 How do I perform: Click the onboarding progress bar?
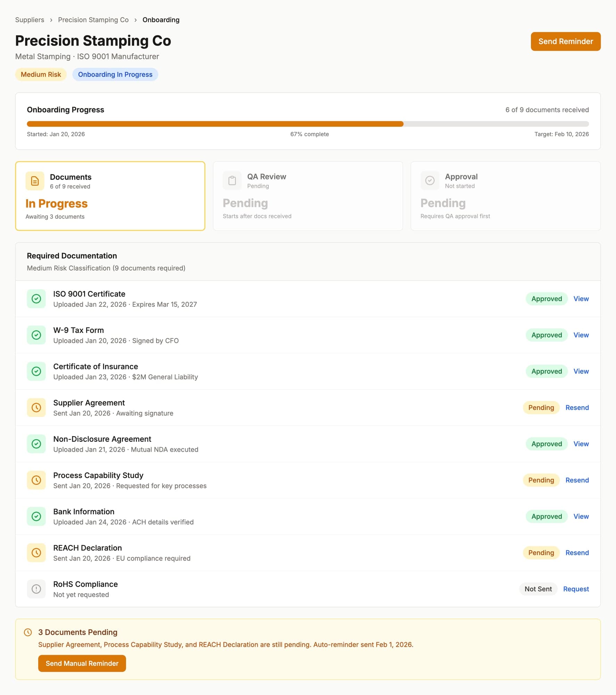[x=308, y=124]
